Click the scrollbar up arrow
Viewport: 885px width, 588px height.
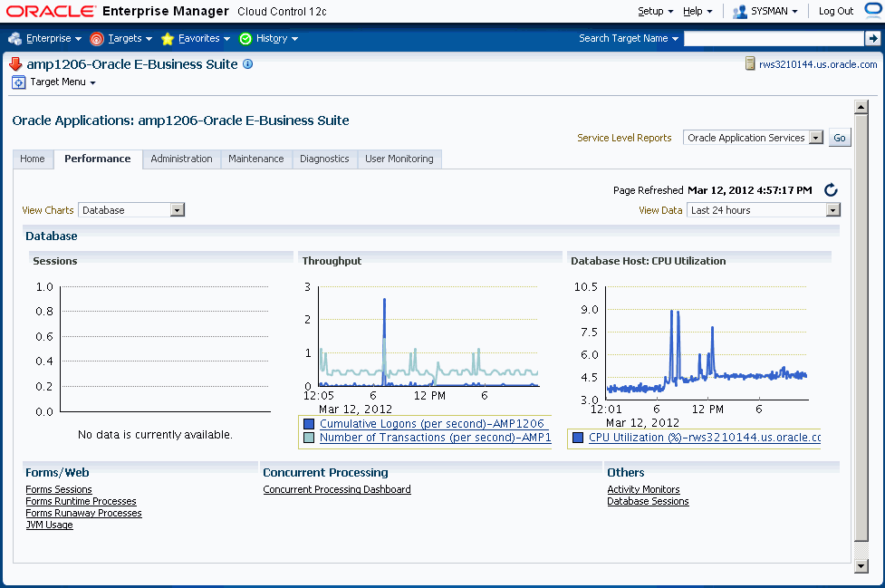coord(861,107)
